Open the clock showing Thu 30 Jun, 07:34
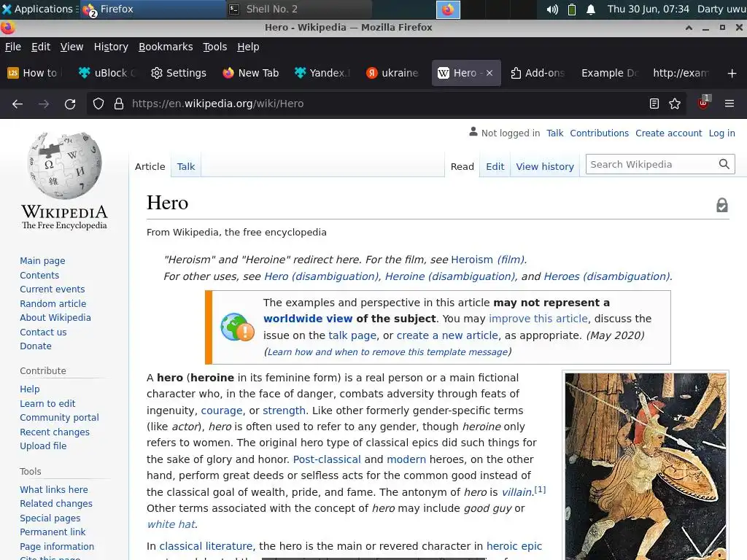Image resolution: width=747 pixels, height=560 pixels. tap(648, 9)
